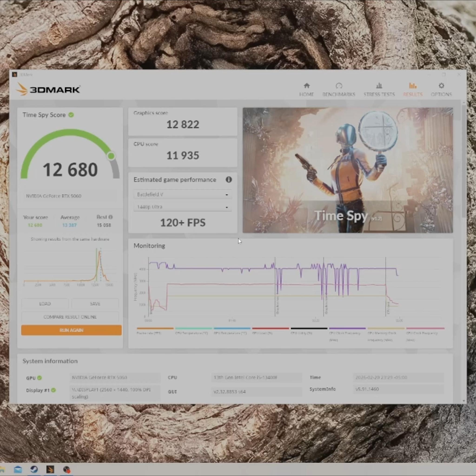Click the main score 12 680
The width and height of the screenshot is (476, 476).
pyautogui.click(x=70, y=170)
